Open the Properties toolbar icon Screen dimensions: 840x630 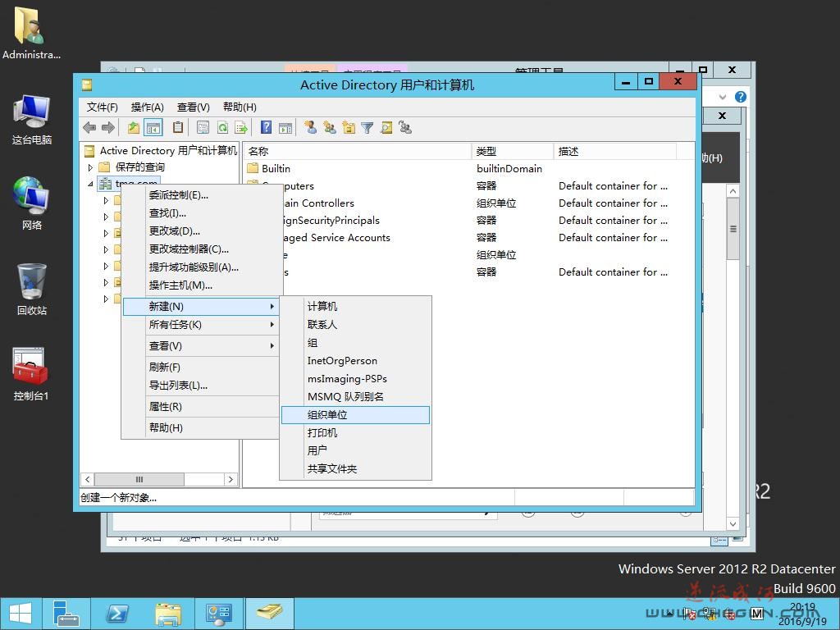203,127
